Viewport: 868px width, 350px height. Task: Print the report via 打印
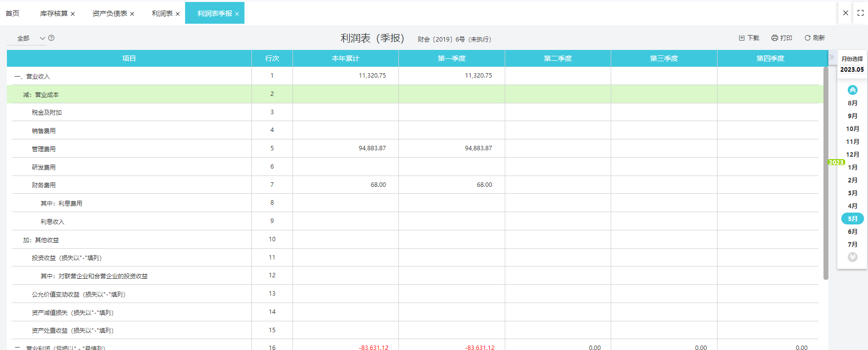(x=782, y=38)
